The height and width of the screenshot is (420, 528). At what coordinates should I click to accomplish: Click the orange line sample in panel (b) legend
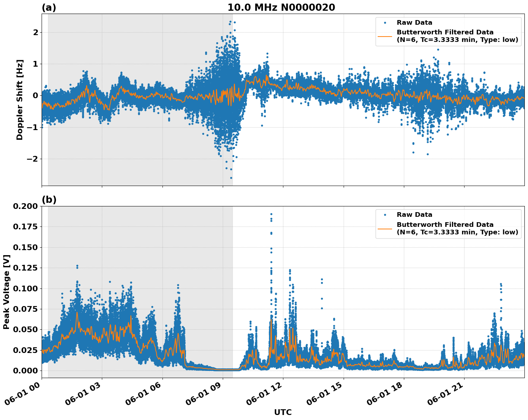(x=385, y=229)
